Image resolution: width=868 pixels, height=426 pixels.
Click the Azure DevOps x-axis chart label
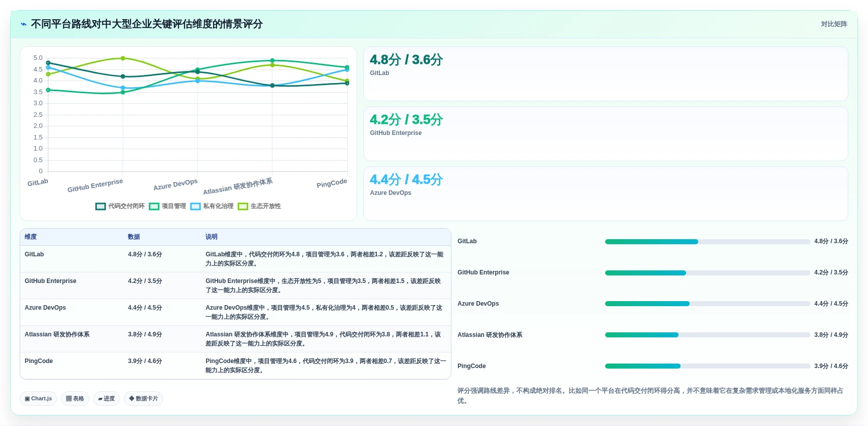tap(175, 185)
